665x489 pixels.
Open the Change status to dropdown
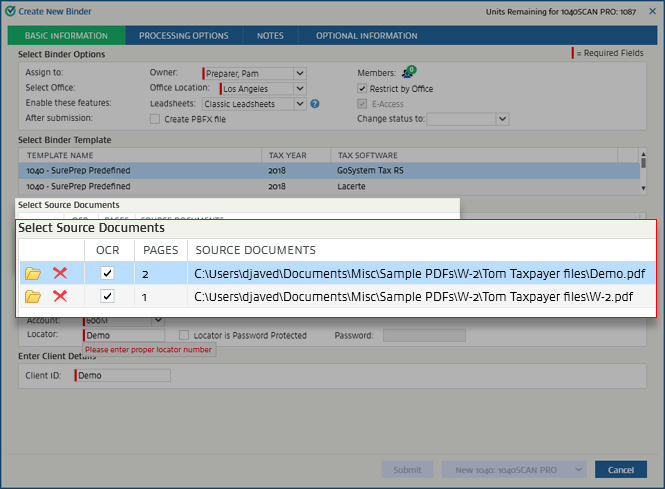point(502,119)
